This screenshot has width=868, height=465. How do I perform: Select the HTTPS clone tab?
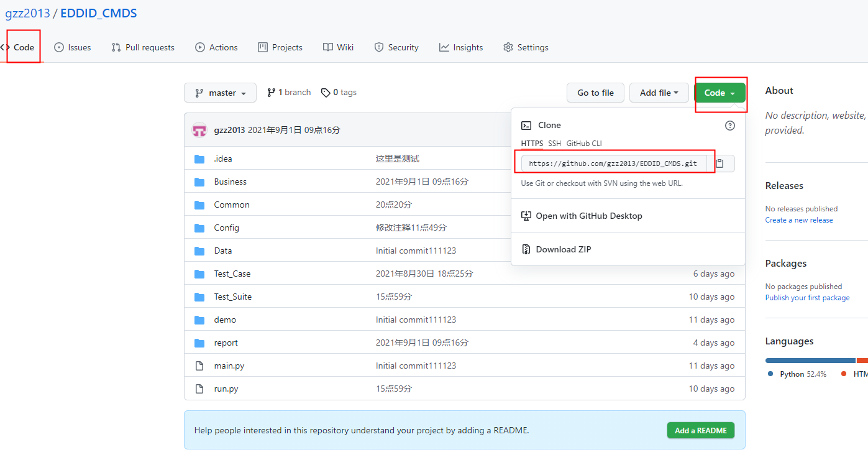[532, 143]
